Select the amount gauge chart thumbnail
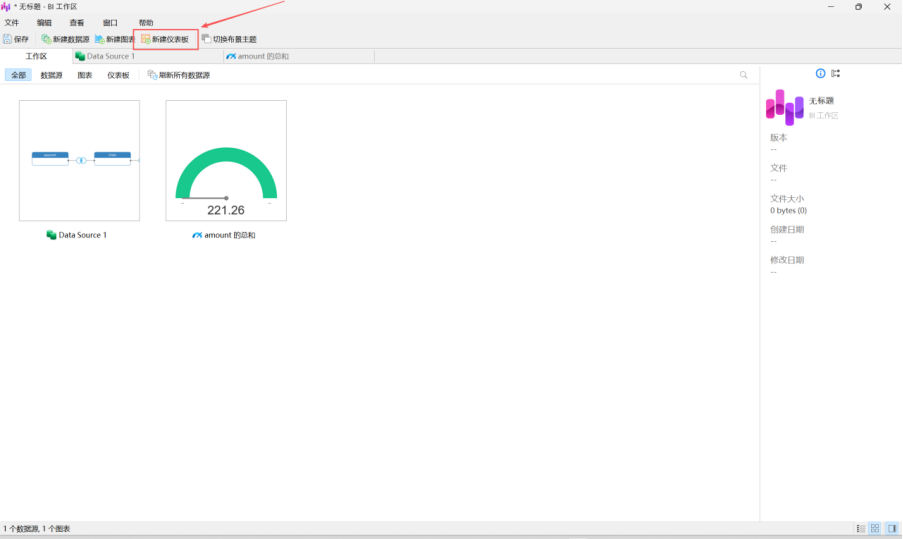 (x=226, y=160)
